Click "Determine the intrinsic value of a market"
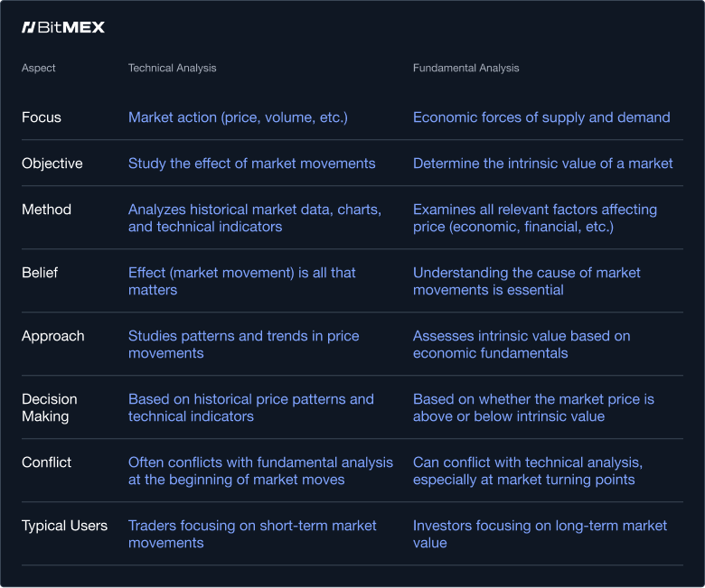The height and width of the screenshot is (588, 705). tap(542, 163)
